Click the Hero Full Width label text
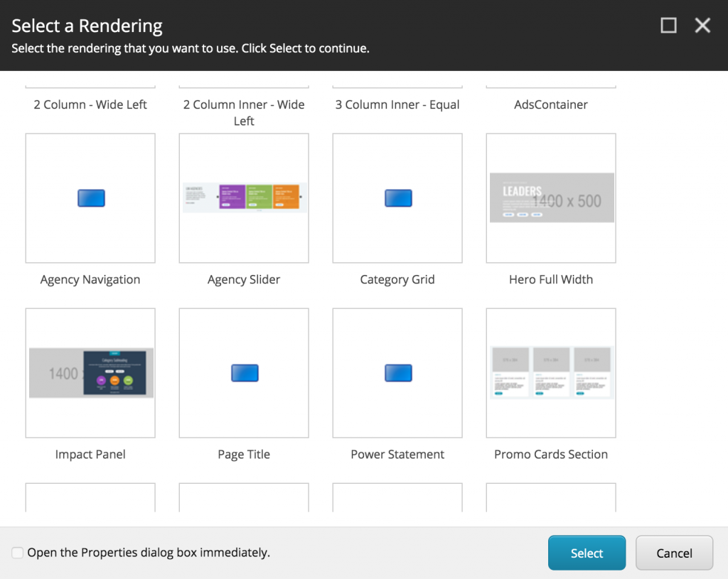 (x=551, y=279)
